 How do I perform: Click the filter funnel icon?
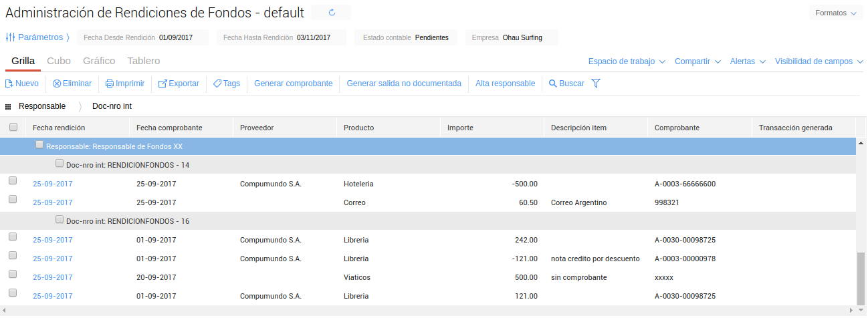tap(596, 84)
